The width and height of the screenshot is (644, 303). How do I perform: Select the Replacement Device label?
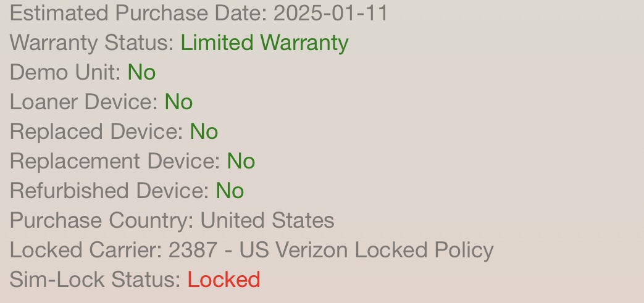tap(115, 161)
